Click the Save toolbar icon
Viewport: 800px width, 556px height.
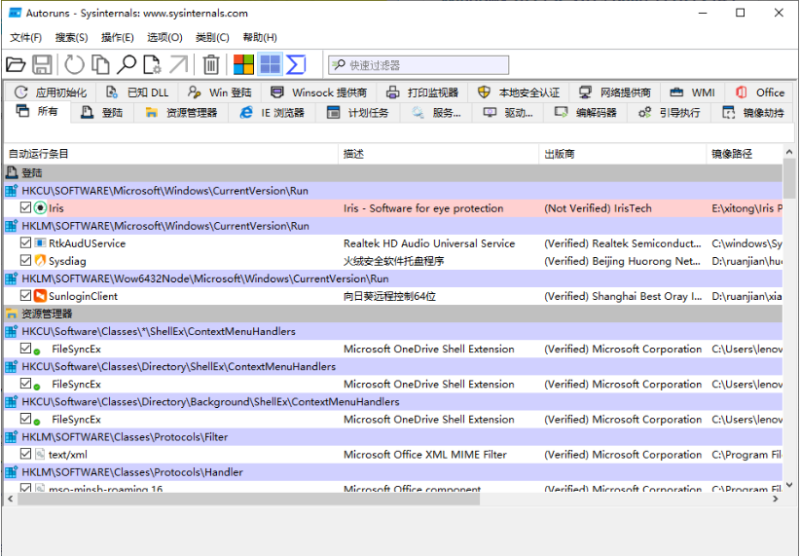click(42, 65)
